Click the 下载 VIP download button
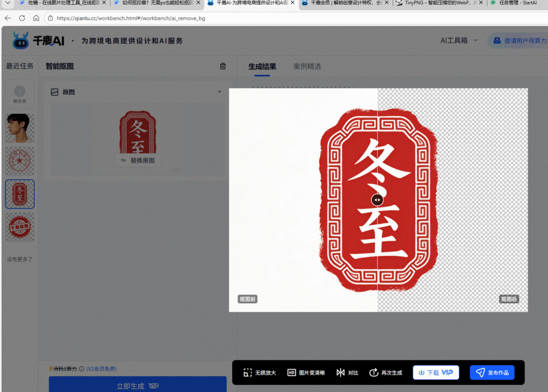548x392 pixels. [x=435, y=372]
